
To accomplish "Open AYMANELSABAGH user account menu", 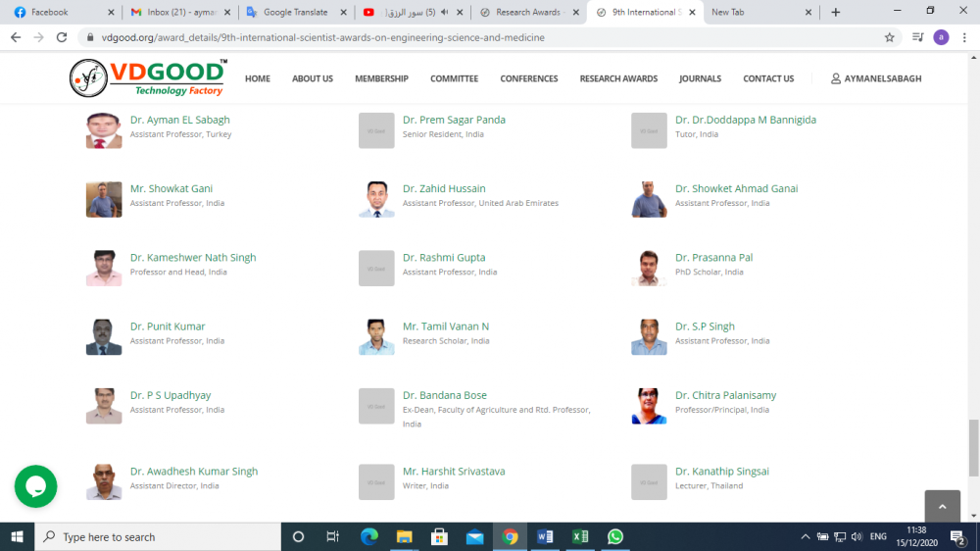I will click(875, 78).
